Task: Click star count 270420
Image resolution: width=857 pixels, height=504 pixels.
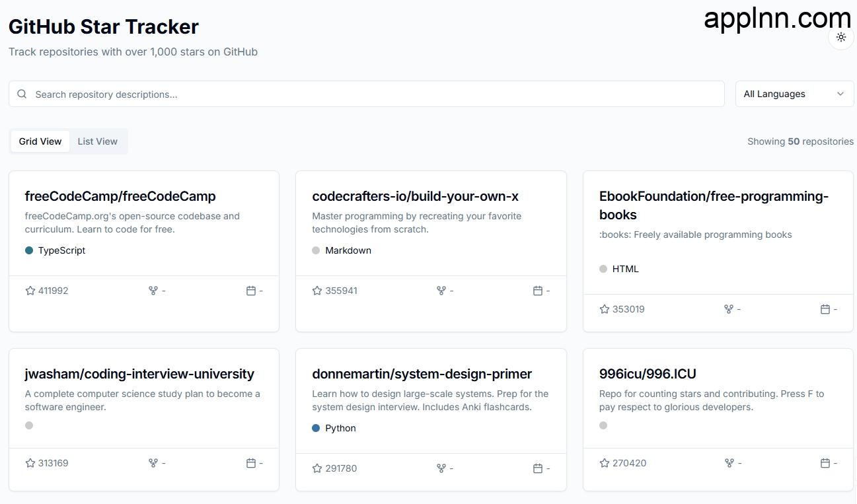Action: click(629, 463)
